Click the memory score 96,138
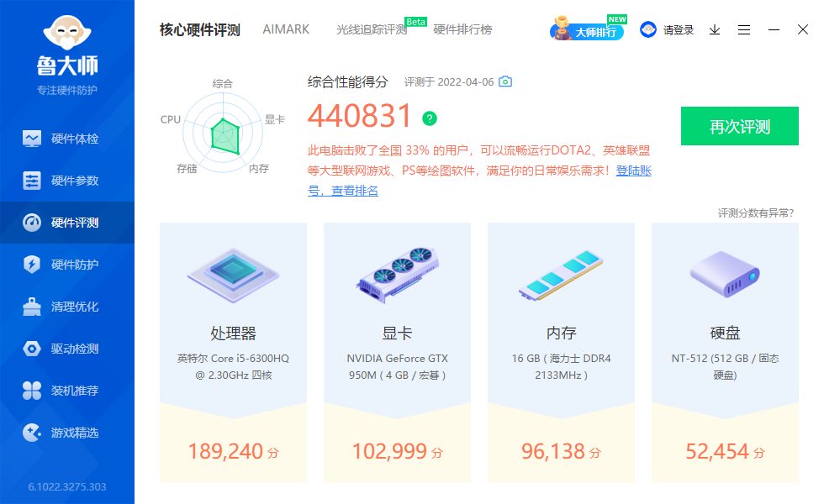The image size is (824, 504). tap(553, 452)
